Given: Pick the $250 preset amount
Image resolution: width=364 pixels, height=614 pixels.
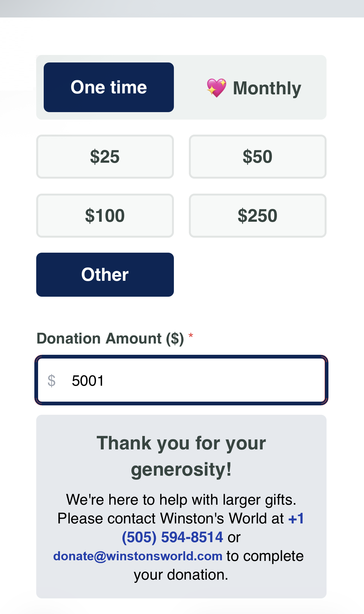Looking at the screenshot, I should 258,215.
